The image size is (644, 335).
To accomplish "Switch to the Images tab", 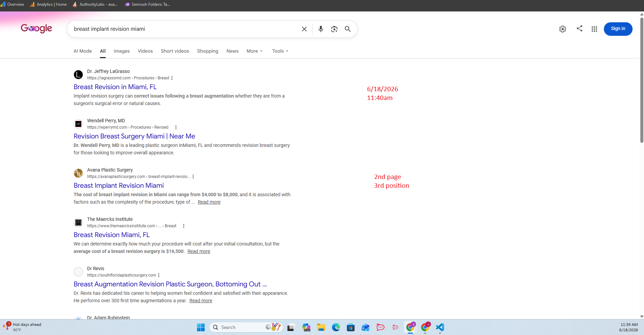I will click(x=122, y=51).
